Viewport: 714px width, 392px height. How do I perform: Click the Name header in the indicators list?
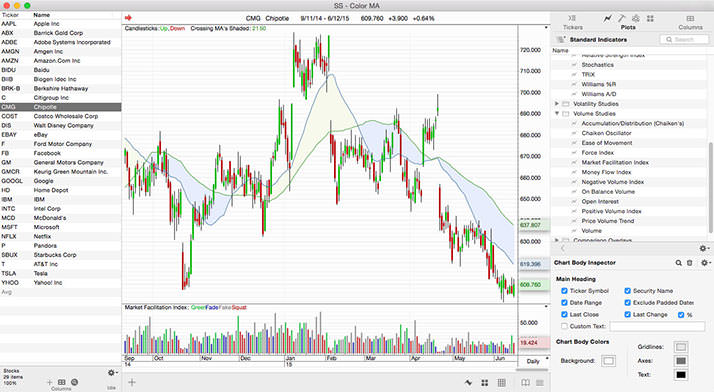click(x=560, y=50)
